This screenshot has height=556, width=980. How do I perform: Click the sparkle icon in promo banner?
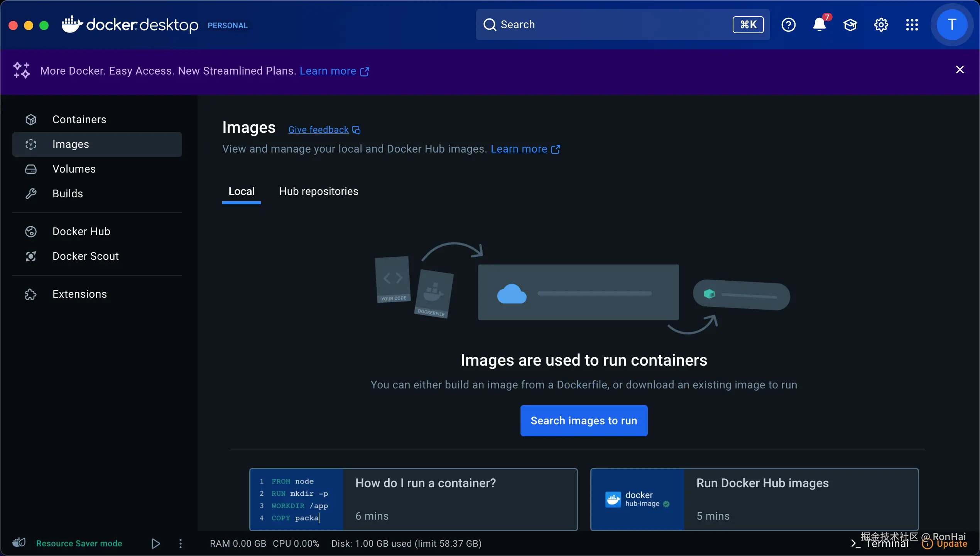pos(22,70)
